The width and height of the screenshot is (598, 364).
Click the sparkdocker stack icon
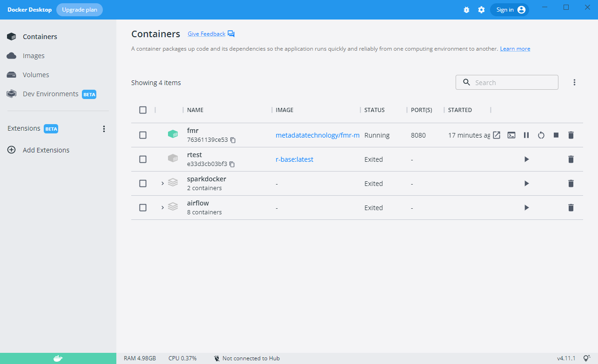click(x=173, y=183)
